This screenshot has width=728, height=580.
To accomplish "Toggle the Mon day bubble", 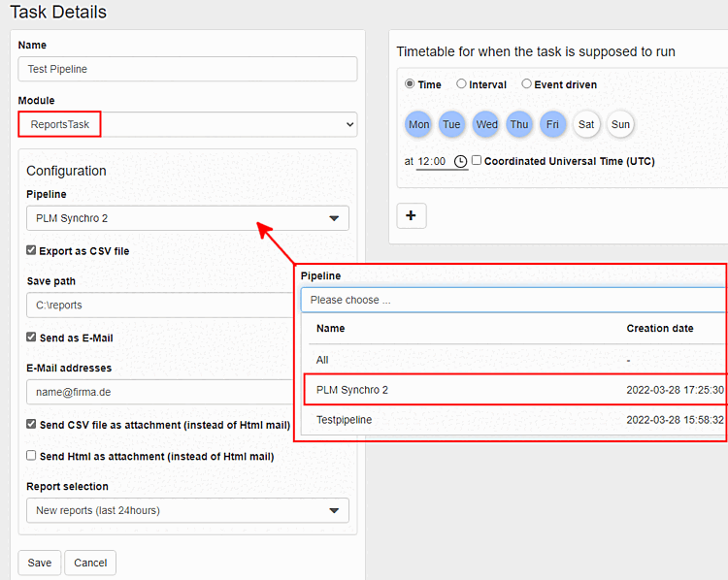I will (x=419, y=124).
